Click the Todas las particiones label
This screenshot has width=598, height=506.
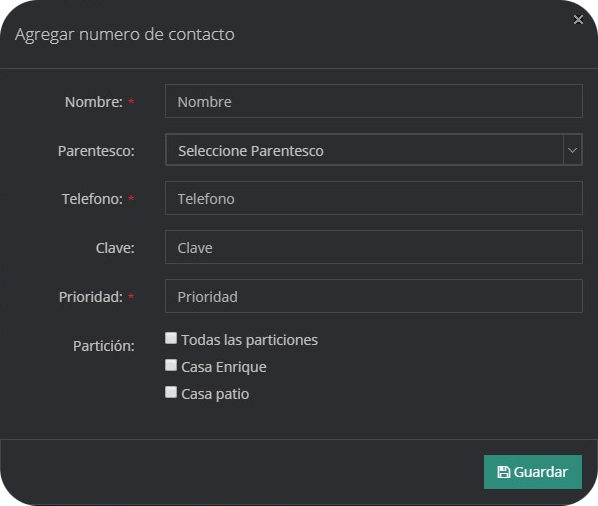pos(249,340)
